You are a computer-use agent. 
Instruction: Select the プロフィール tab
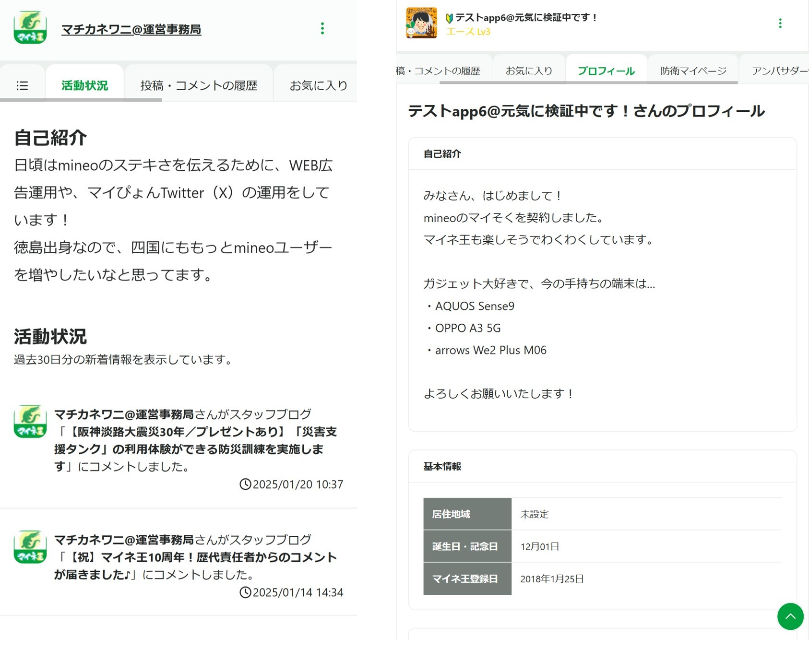point(606,71)
